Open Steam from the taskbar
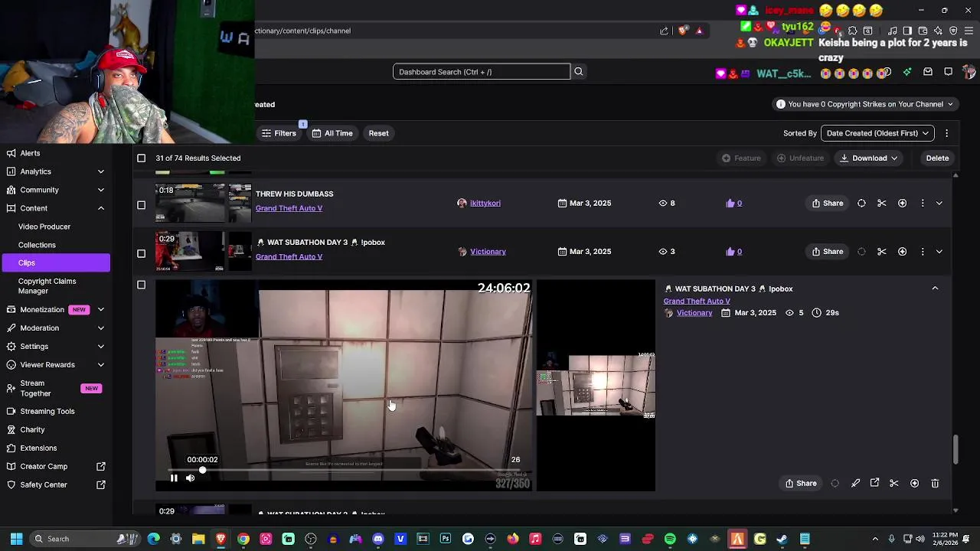 [x=782, y=539]
